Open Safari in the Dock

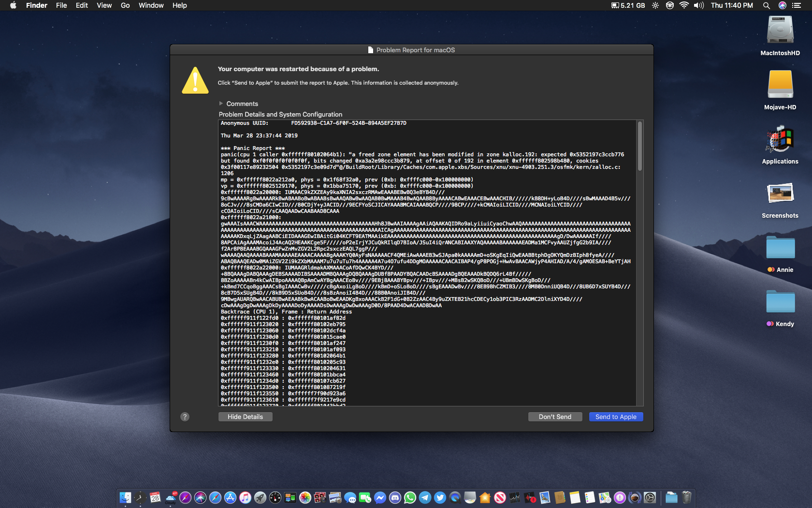pos(215,497)
